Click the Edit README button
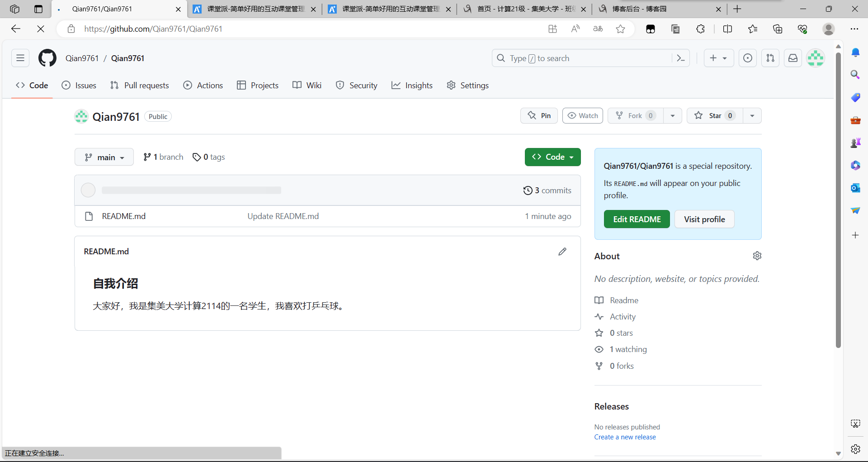Viewport: 868px width, 462px height. click(x=637, y=219)
